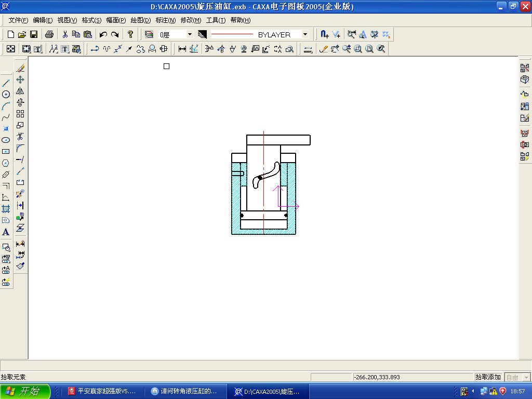Select the Scale tool
532x399 pixels.
[x=20, y=125]
